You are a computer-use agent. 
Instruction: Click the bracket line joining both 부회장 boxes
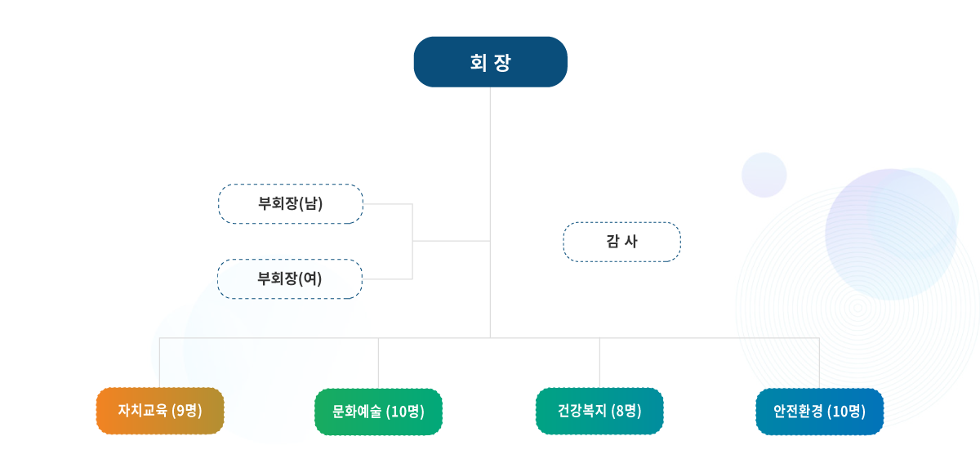click(x=412, y=241)
